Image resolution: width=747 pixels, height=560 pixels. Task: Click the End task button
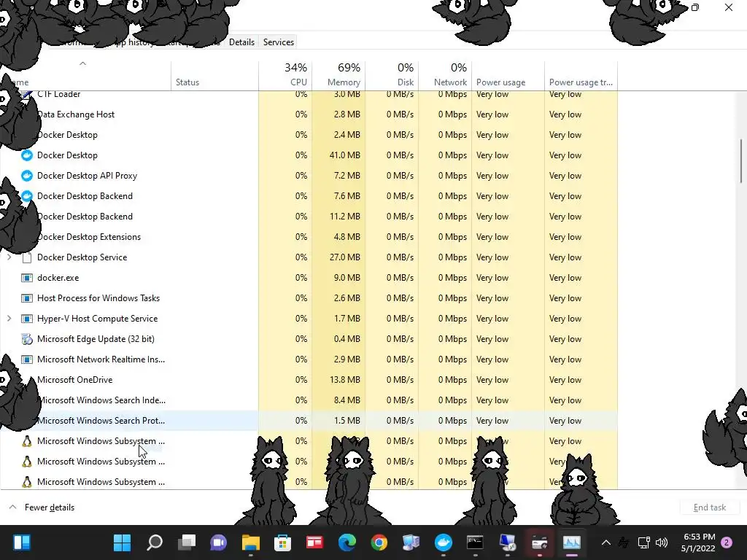pos(709,507)
